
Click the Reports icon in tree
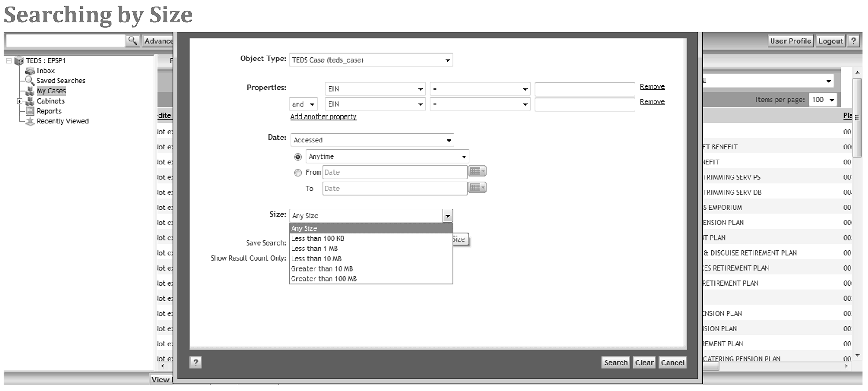[x=30, y=111]
